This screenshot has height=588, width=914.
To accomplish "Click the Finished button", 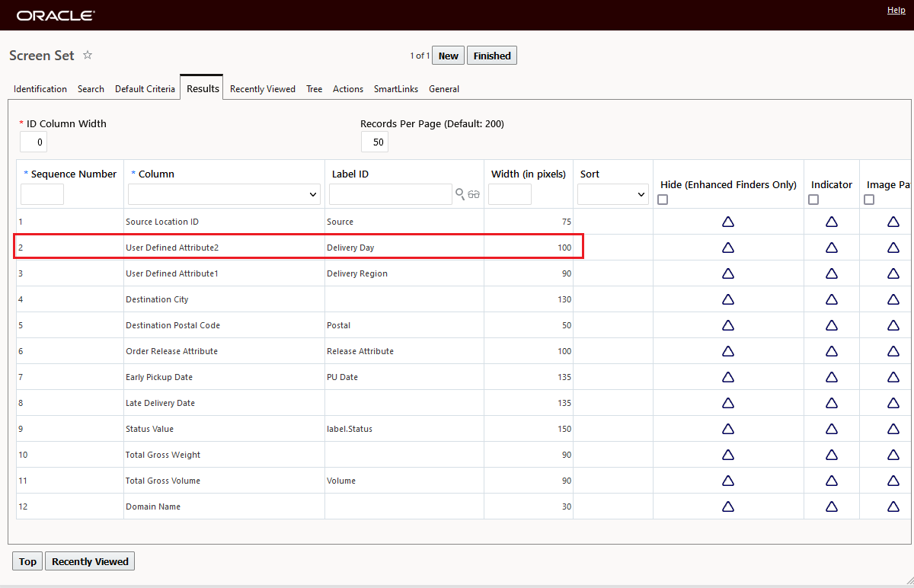I will (492, 56).
